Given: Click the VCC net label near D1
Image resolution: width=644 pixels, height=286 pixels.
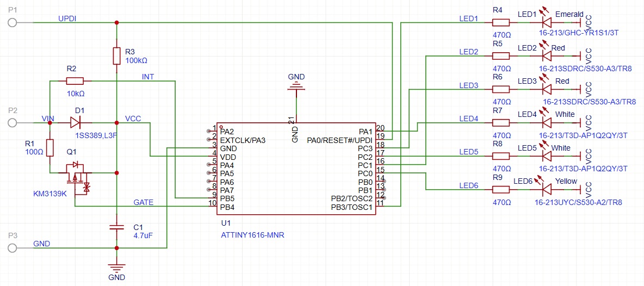Looking at the screenshot, I should tap(133, 118).
